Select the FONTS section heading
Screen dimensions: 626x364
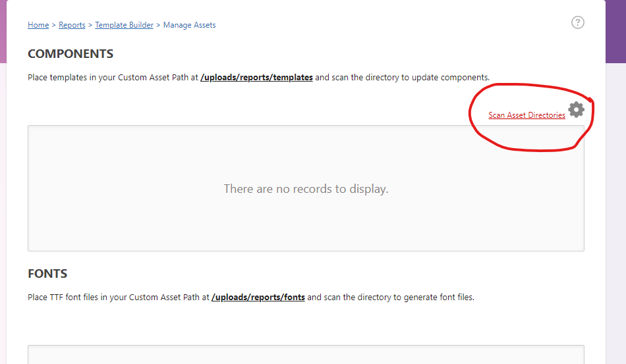(x=47, y=274)
